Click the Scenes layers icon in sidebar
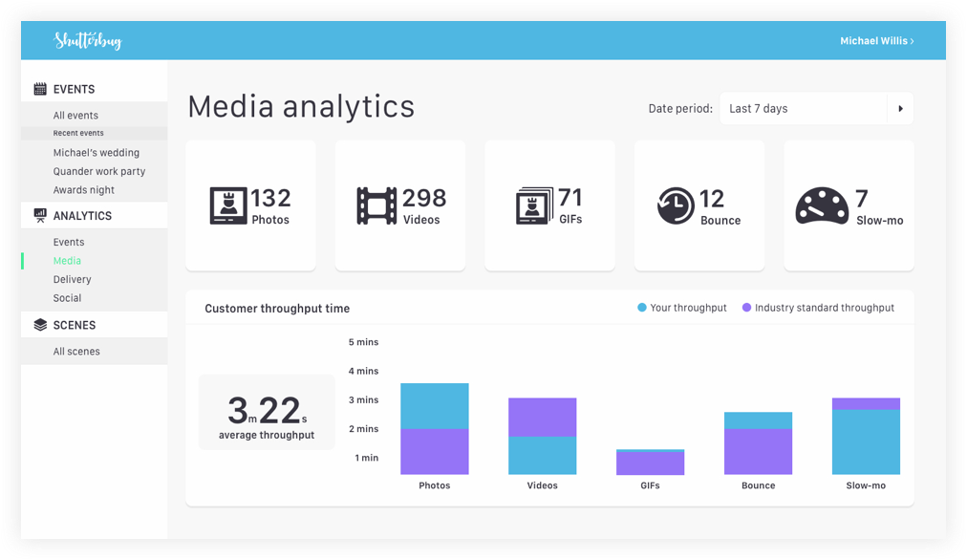 (40, 325)
